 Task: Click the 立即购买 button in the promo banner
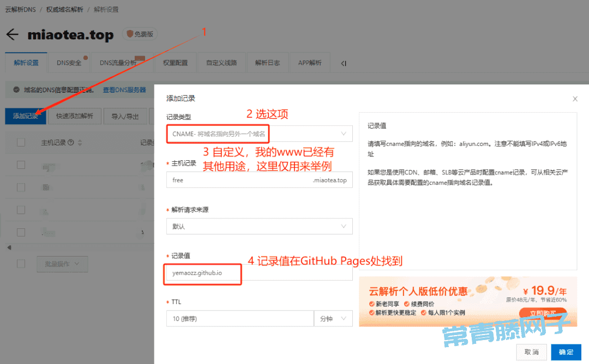coord(543,313)
